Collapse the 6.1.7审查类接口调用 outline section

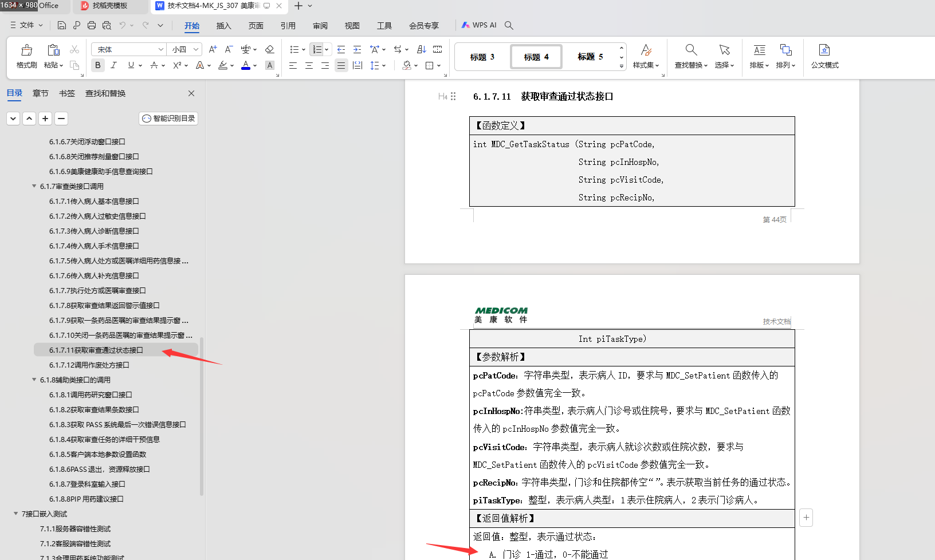[x=34, y=186]
